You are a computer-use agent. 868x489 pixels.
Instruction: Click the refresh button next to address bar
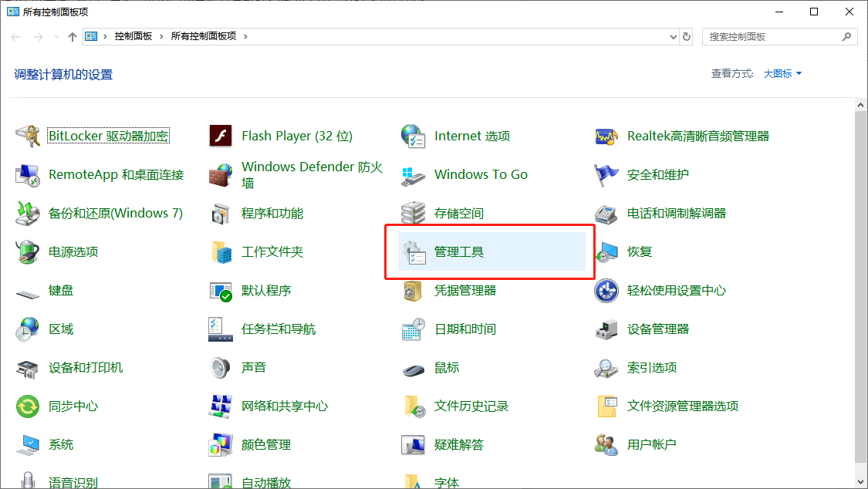click(687, 36)
